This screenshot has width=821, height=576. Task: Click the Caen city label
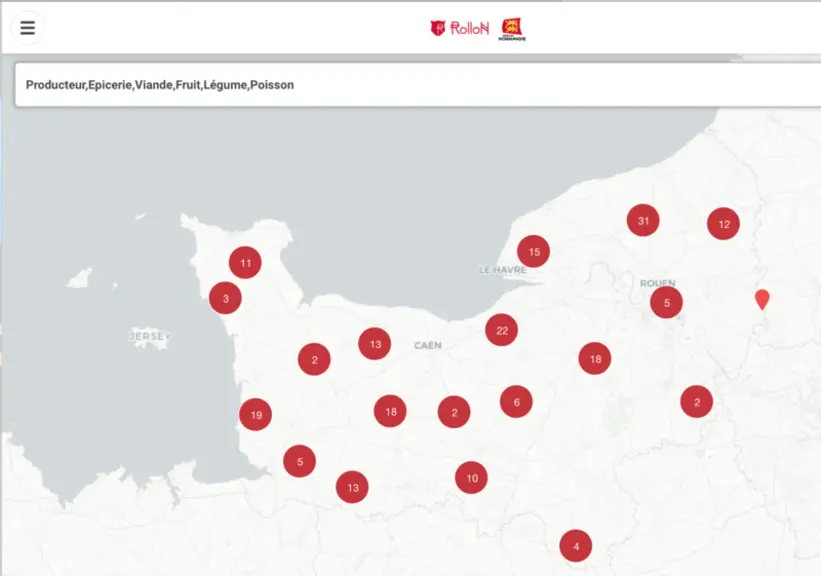click(428, 345)
